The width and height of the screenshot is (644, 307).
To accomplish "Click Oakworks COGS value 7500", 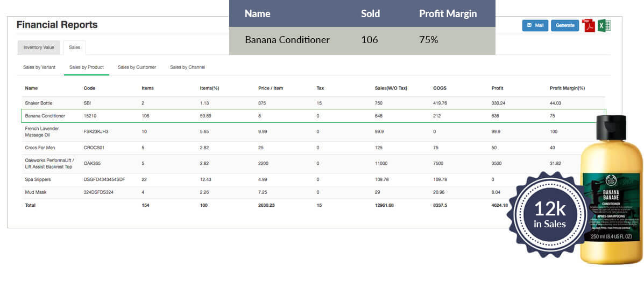I will pyautogui.click(x=438, y=163).
